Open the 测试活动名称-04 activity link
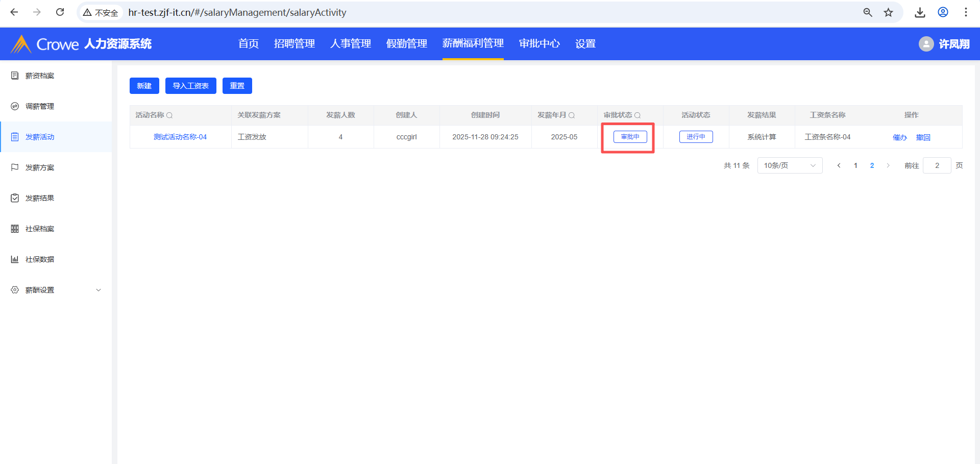This screenshot has height=464, width=980. (x=180, y=137)
